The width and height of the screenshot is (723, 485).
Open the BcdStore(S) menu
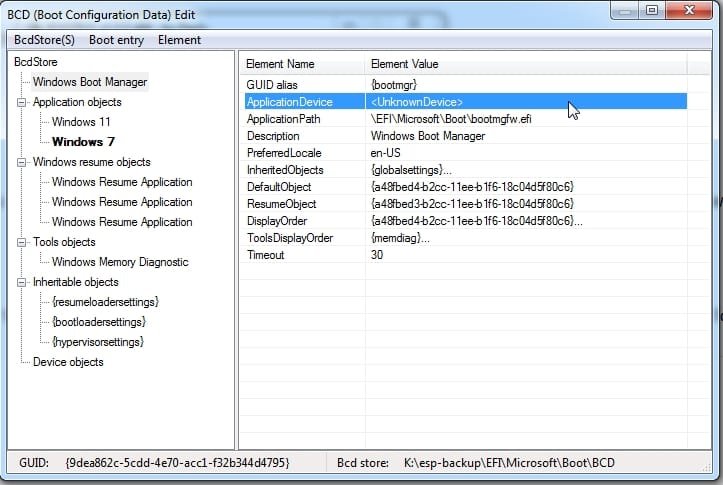[x=44, y=40]
